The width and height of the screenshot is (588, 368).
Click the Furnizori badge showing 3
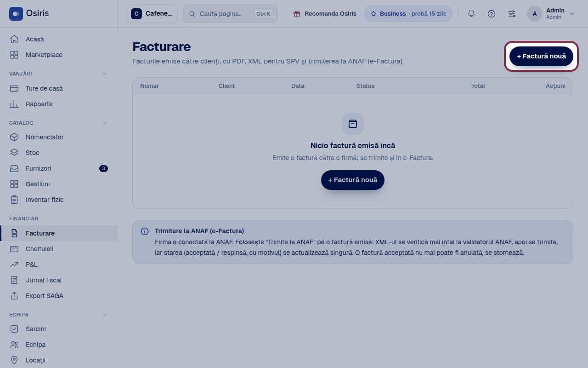(x=103, y=168)
